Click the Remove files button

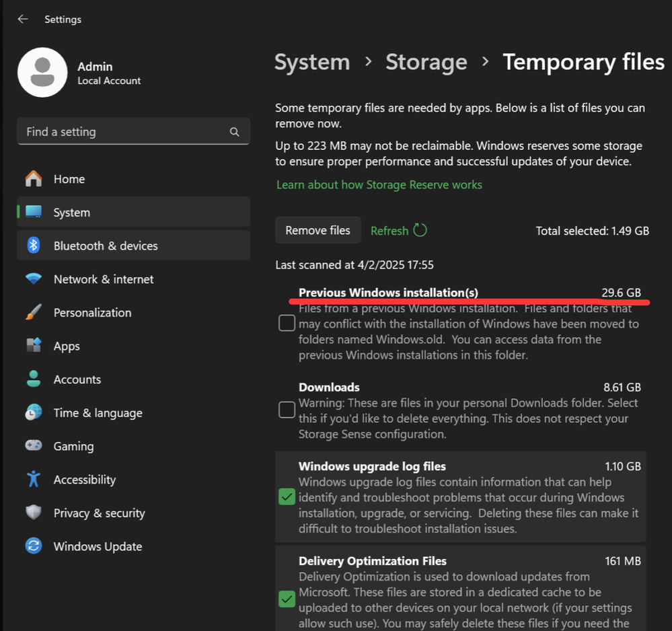[318, 231]
